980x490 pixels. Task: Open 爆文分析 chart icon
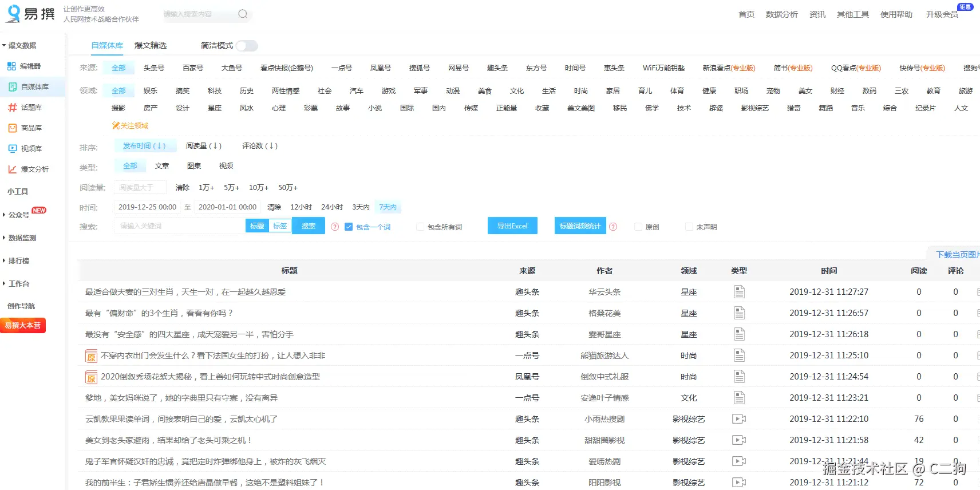pyautogui.click(x=13, y=169)
